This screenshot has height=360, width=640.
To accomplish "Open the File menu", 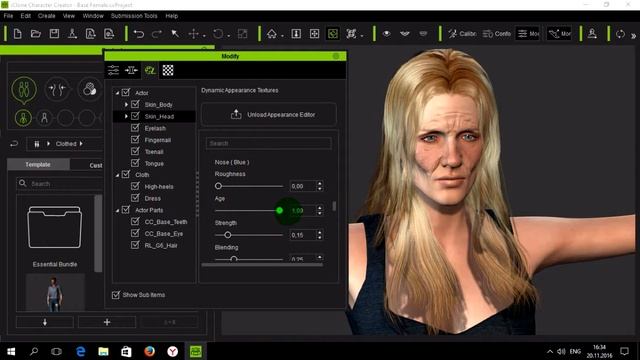I will point(8,16).
